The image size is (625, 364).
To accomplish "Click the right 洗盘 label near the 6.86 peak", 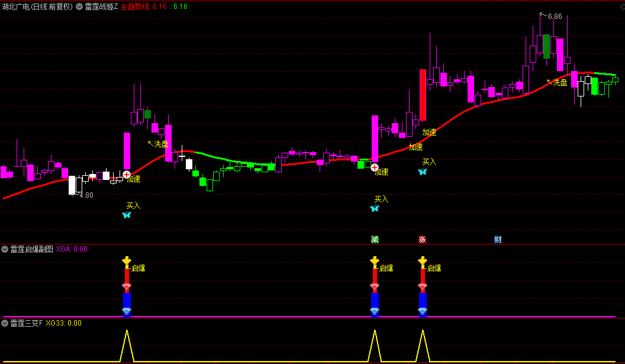I will (560, 82).
